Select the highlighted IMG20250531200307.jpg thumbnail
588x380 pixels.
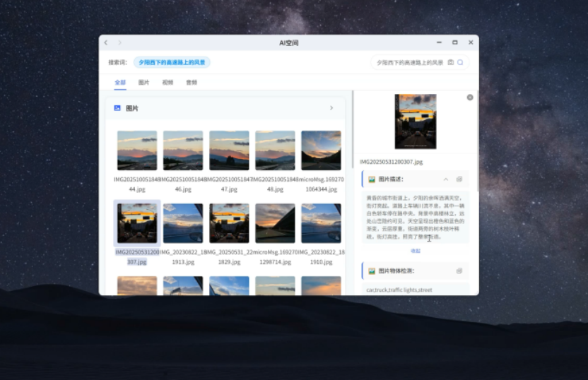pos(137,223)
